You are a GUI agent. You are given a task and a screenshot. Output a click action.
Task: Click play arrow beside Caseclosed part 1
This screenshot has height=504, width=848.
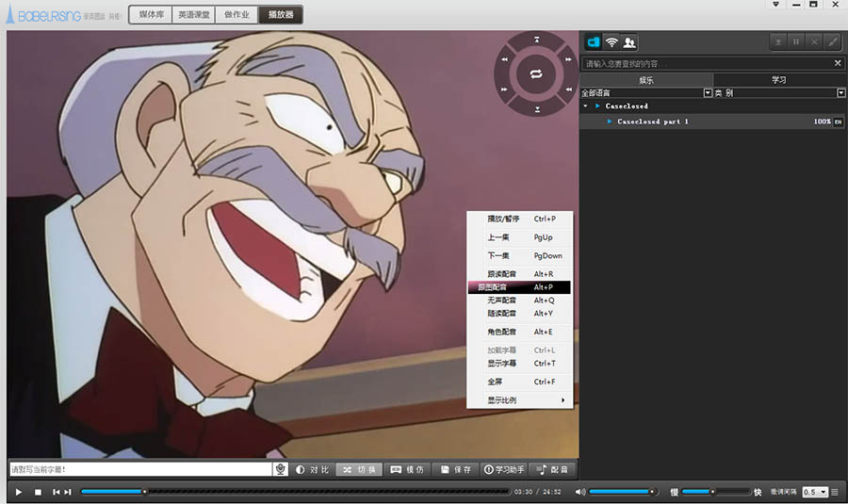pos(610,122)
